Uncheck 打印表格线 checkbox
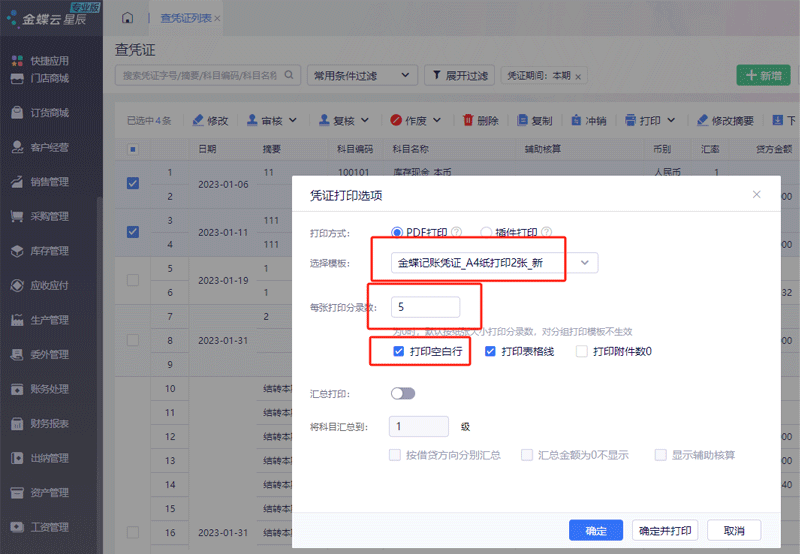The height and width of the screenshot is (554, 800). (x=490, y=351)
